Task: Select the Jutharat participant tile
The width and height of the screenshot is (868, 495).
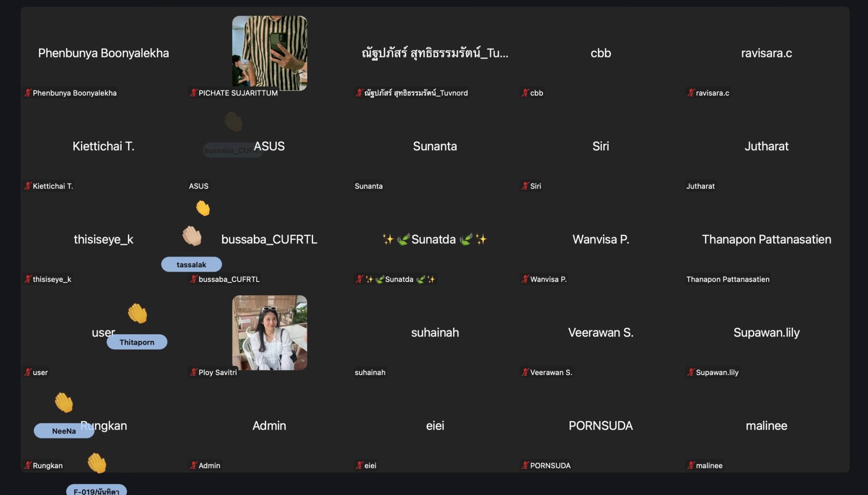Action: (766, 146)
